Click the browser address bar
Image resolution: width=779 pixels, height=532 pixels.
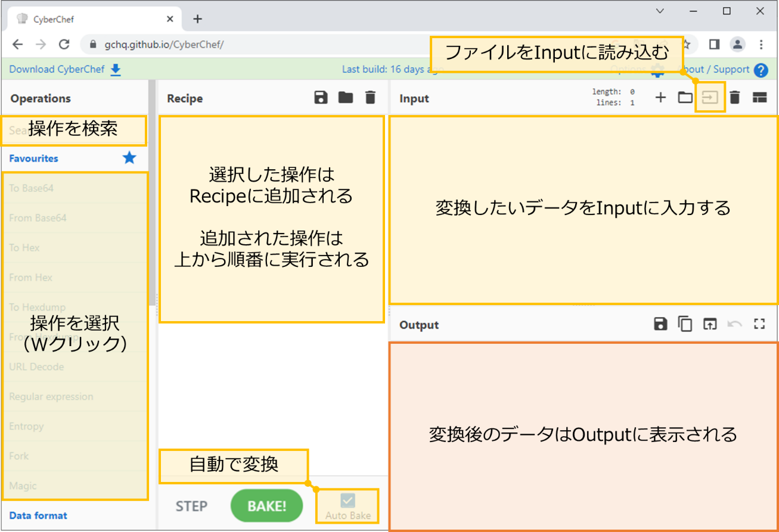coord(358,44)
